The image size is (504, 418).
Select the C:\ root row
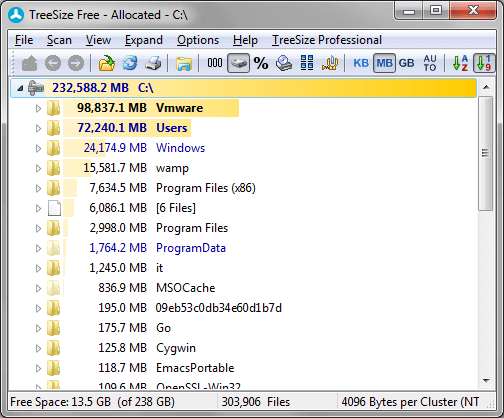click(243, 88)
